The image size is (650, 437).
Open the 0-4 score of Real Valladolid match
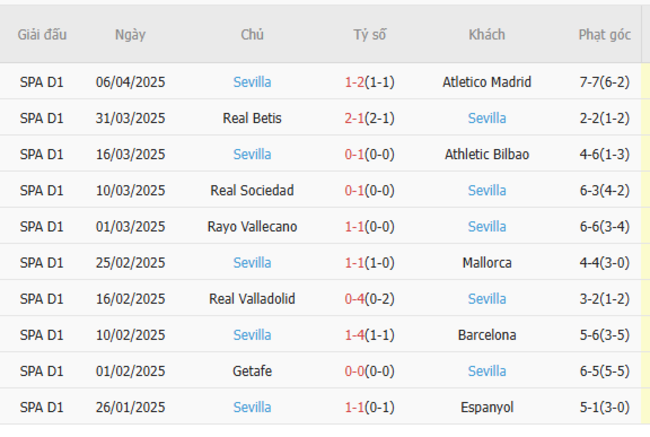[355, 298]
